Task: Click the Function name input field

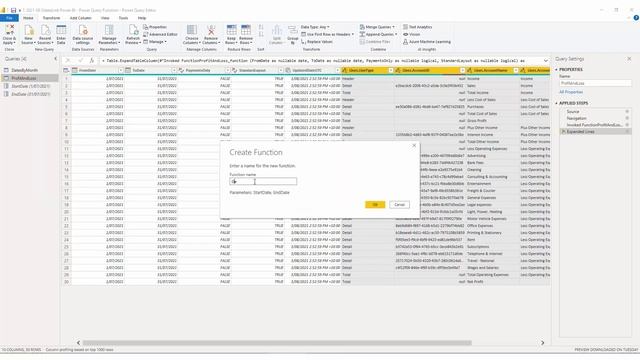Action: coord(263,181)
